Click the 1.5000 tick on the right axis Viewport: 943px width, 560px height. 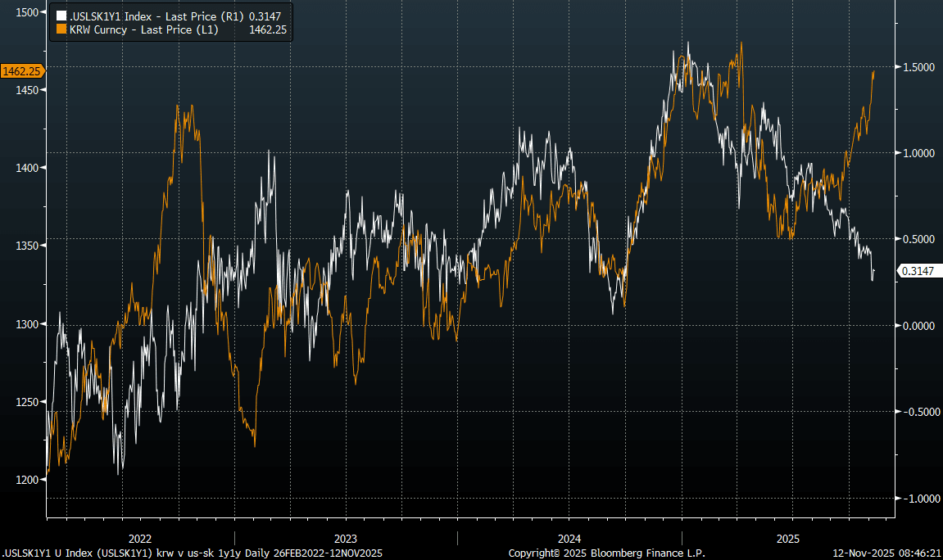[918, 67]
